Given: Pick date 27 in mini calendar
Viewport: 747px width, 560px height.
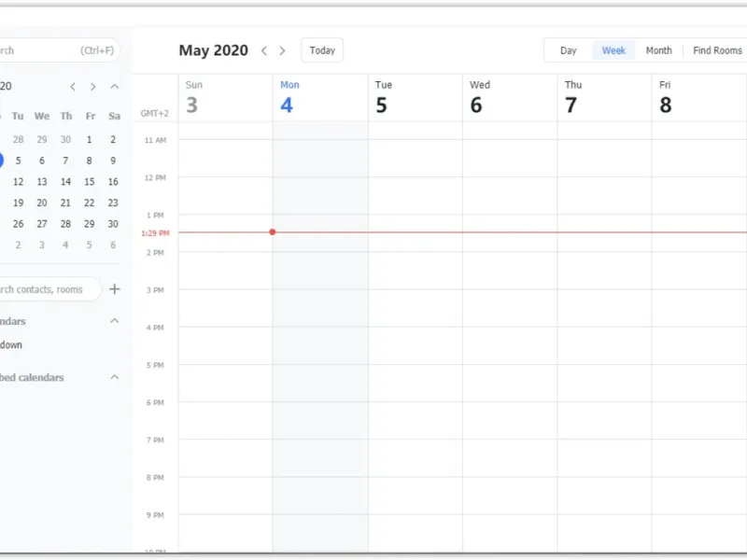Looking at the screenshot, I should point(42,224).
